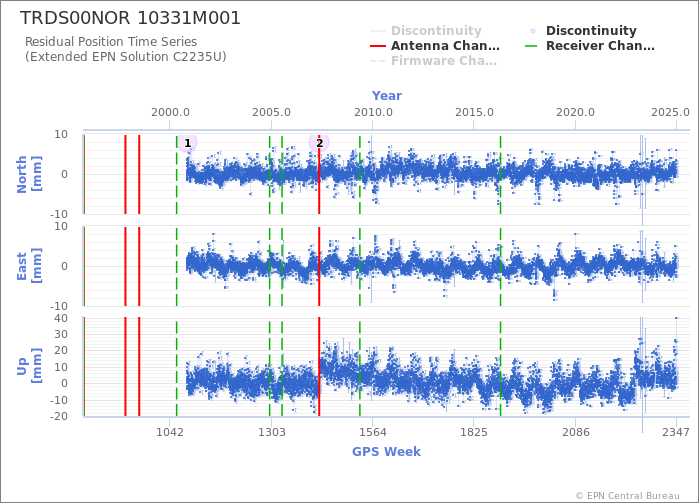Click the GPS Week axis title
The image size is (700, 504).
[x=386, y=451]
